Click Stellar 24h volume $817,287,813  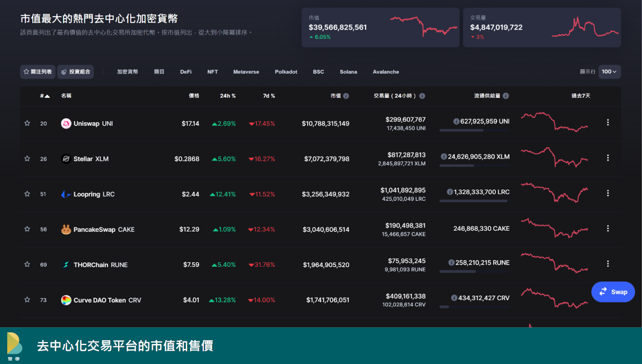406,155
